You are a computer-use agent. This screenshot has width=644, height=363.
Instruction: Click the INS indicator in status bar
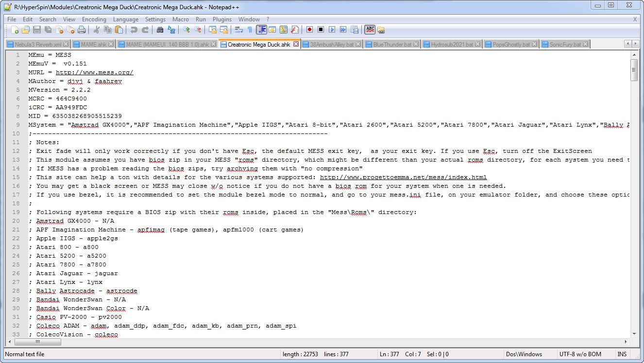coord(622,354)
